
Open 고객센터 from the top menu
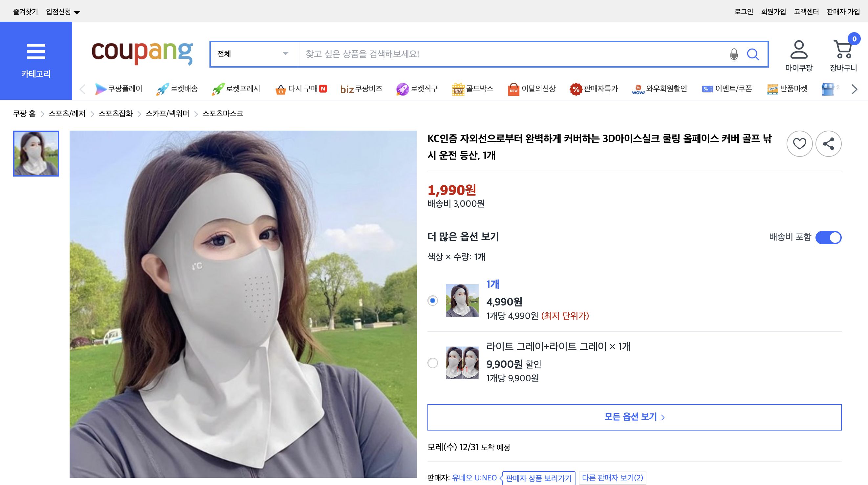tap(807, 11)
